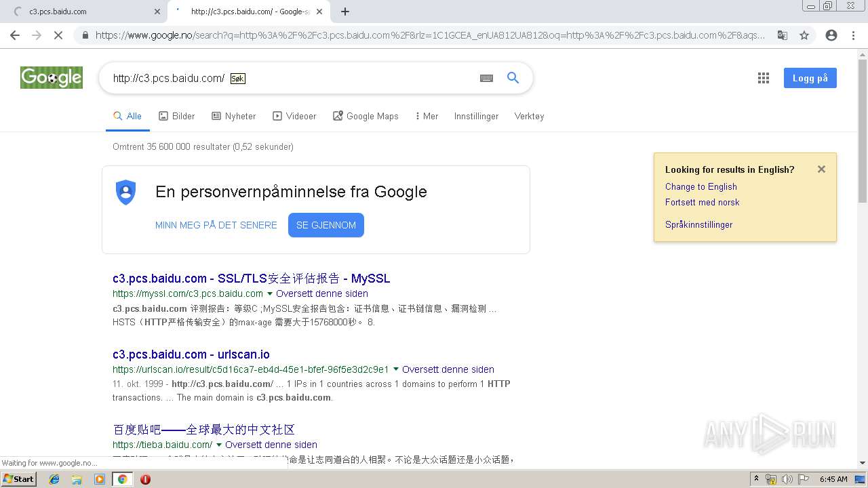Click in the Google search input field
Image resolution: width=868 pixels, height=488 pixels.
point(292,78)
